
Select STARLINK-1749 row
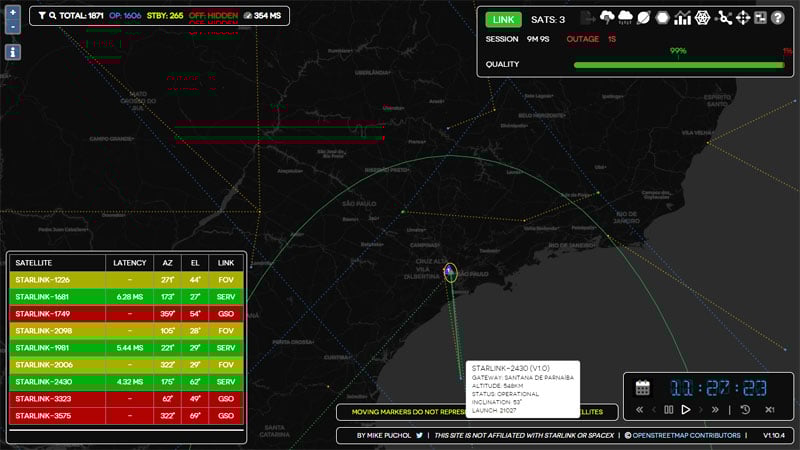coord(126,314)
